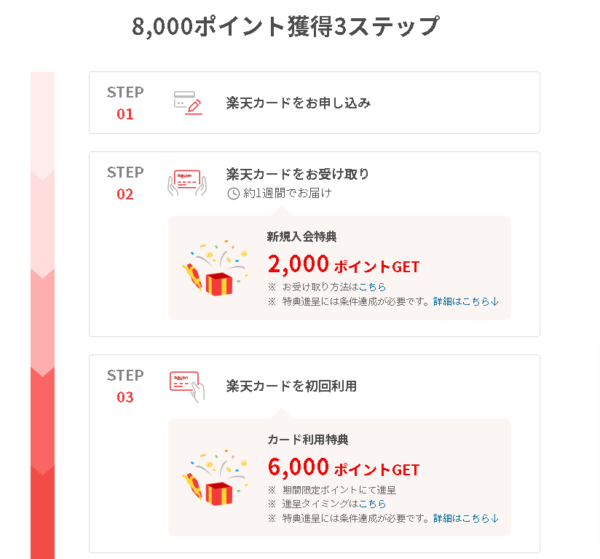Follow 詳細はこちら link under 2,000 points
This screenshot has height=559, width=600.
(466, 302)
